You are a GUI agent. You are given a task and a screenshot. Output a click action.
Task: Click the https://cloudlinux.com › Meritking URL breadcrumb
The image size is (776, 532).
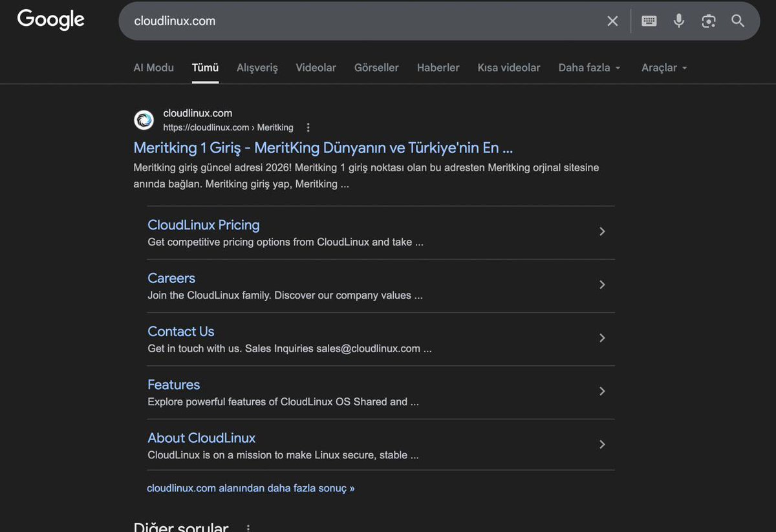click(228, 127)
